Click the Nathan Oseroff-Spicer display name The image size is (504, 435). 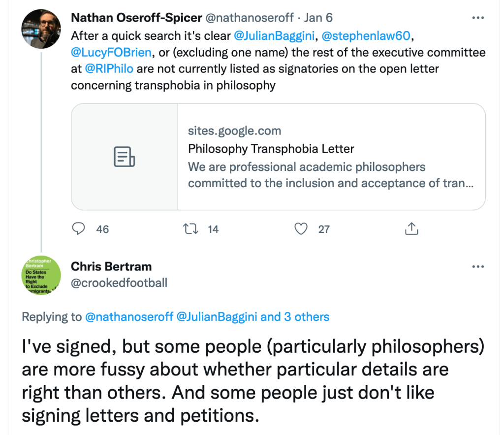click(136, 18)
